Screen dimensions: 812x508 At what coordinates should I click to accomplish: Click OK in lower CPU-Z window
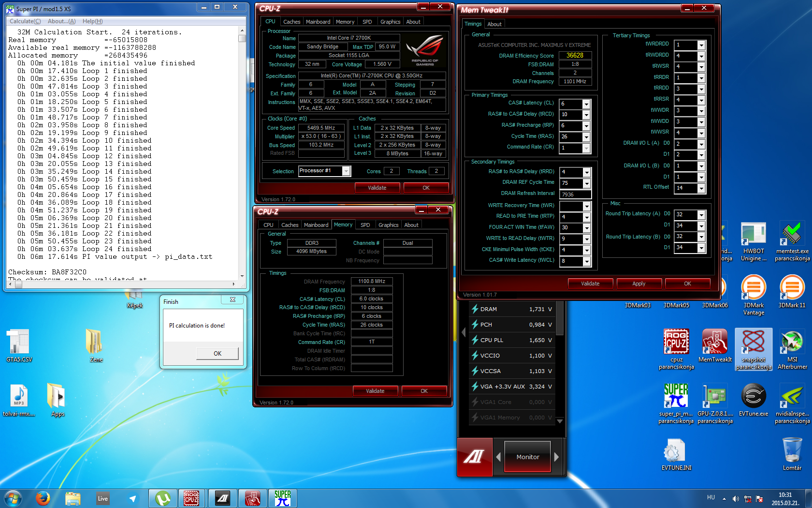tap(424, 391)
